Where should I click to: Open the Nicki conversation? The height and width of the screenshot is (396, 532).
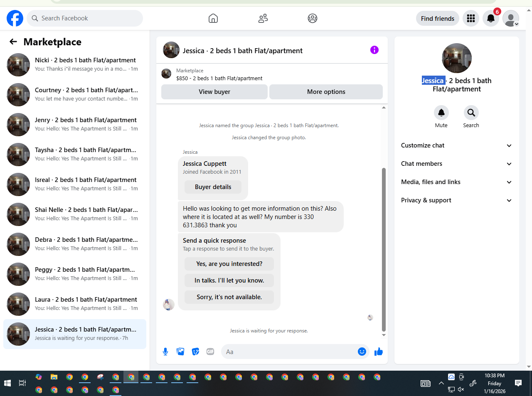[x=75, y=65]
